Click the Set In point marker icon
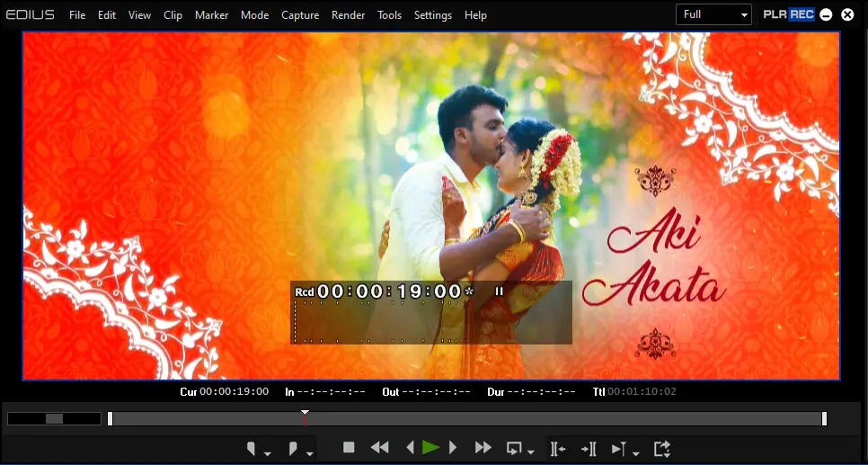The image size is (868, 465). pos(252,449)
